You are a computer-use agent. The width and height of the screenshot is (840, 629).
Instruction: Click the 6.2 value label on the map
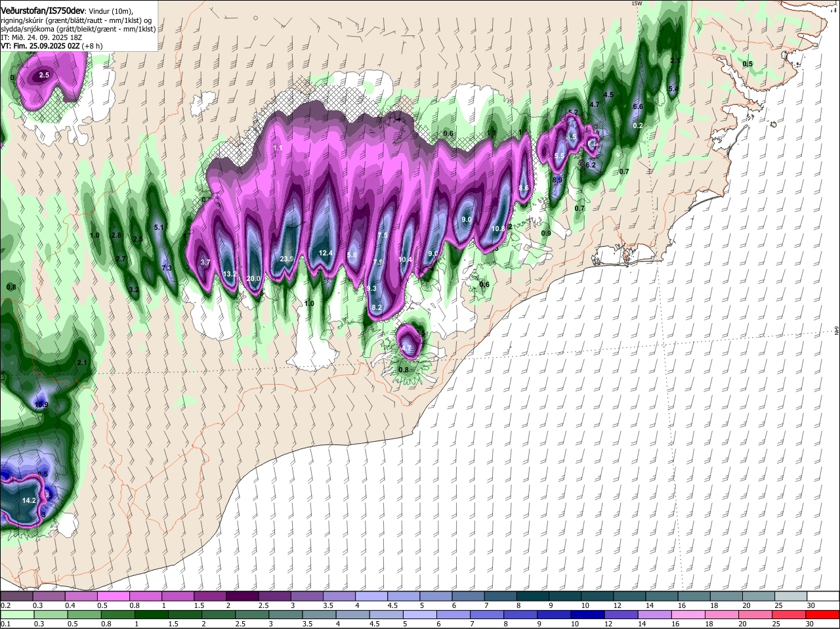pos(590,165)
